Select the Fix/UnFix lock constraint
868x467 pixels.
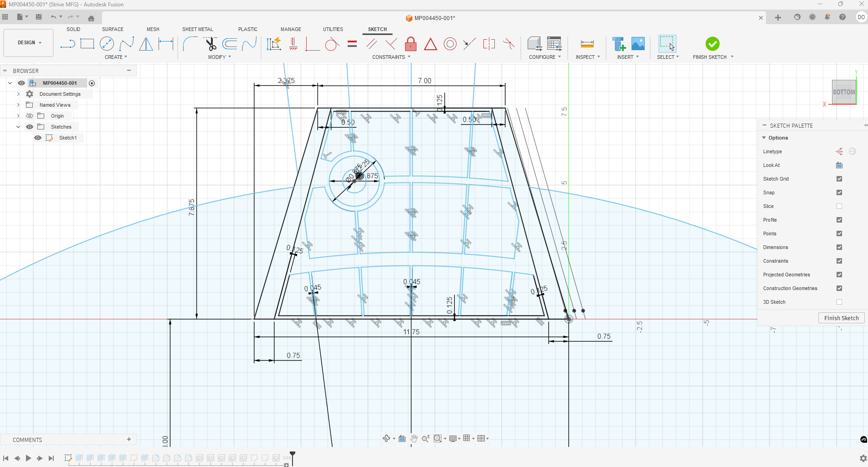411,44
